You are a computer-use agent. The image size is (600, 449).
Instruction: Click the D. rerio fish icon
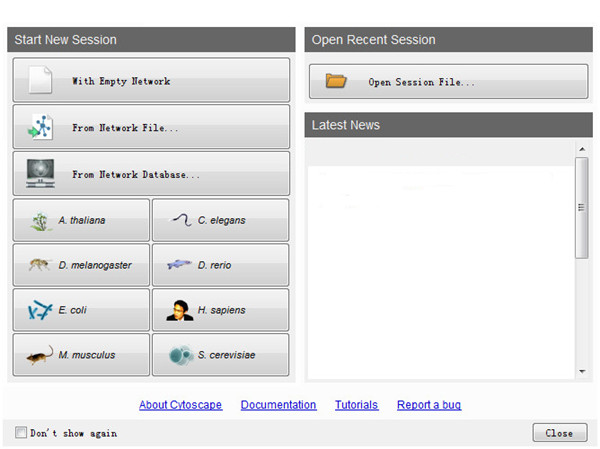click(x=181, y=265)
